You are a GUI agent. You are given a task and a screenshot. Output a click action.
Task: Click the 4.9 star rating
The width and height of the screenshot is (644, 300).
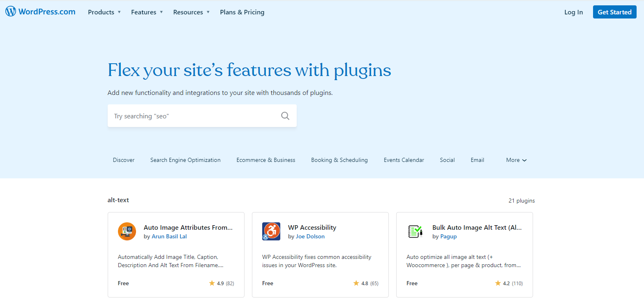(222, 283)
